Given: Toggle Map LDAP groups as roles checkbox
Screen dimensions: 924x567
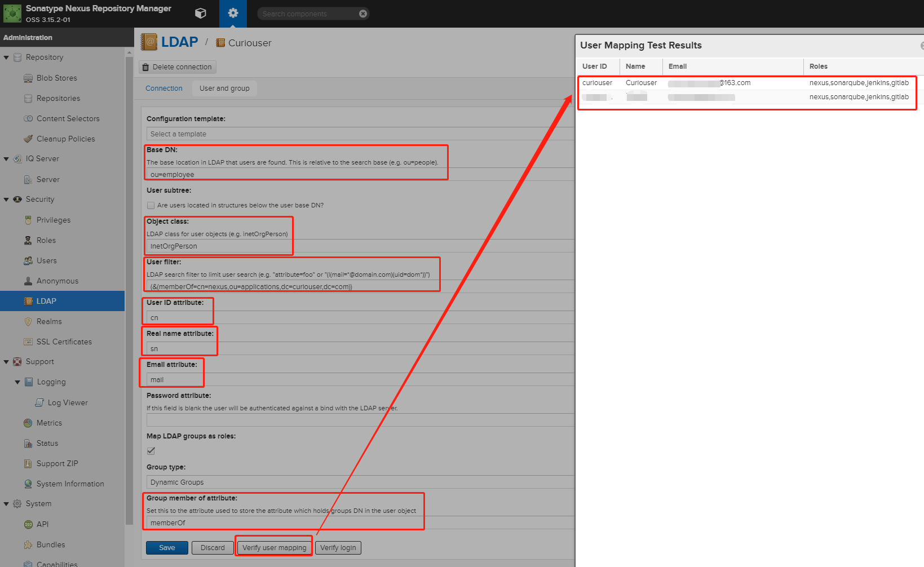Looking at the screenshot, I should [x=151, y=451].
